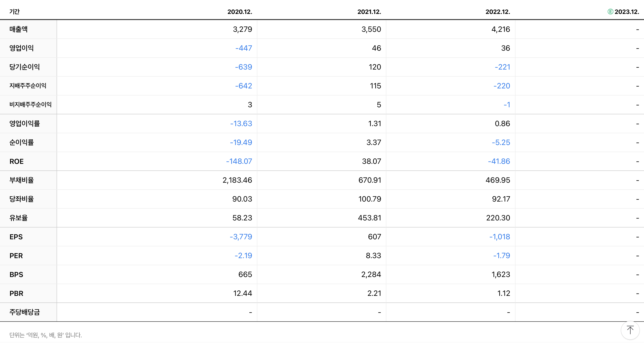The image size is (644, 343).
Task: Click the -639 net income value
Action: click(x=243, y=67)
